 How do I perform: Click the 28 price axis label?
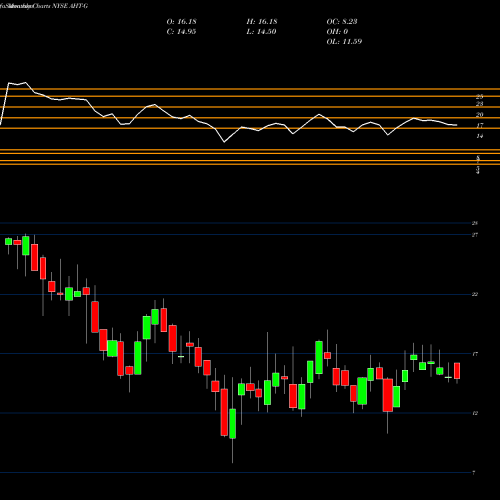pos(475,223)
